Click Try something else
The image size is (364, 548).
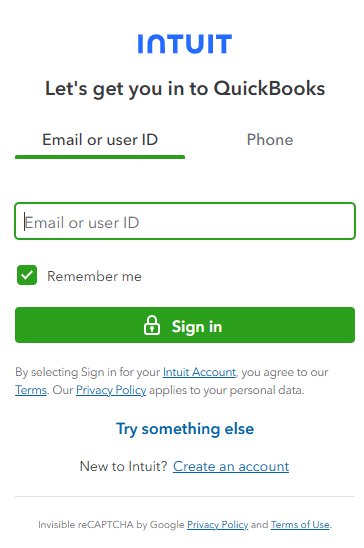[x=185, y=429]
